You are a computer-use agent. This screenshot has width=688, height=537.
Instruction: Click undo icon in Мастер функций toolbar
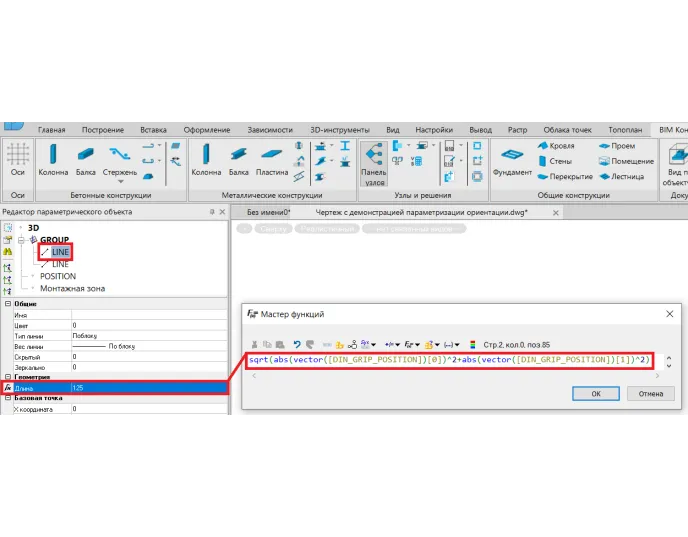pyautogui.click(x=297, y=344)
